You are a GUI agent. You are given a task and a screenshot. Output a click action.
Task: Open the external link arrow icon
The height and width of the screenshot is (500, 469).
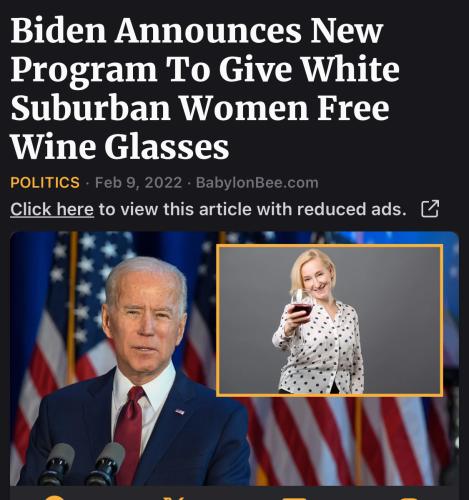click(x=430, y=209)
